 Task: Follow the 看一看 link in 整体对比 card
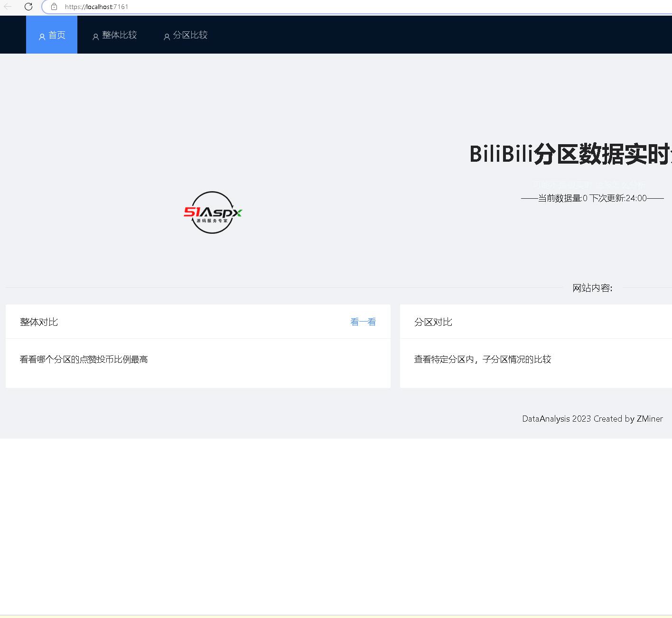363,322
